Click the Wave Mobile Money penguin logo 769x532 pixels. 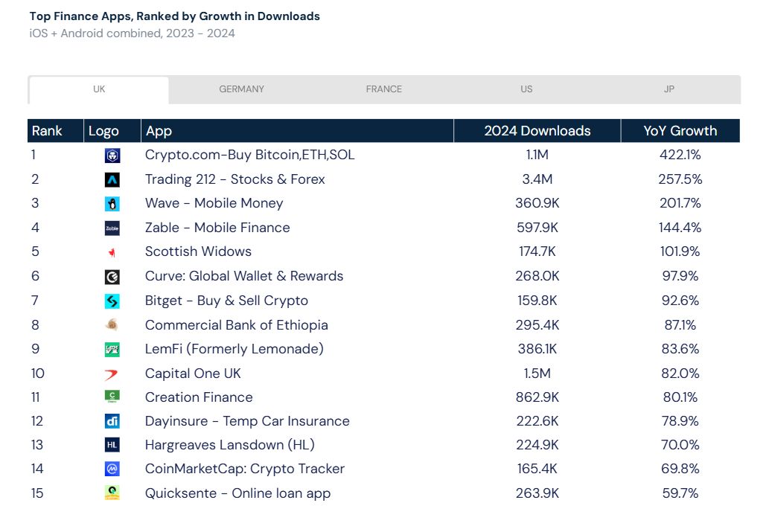pyautogui.click(x=112, y=204)
